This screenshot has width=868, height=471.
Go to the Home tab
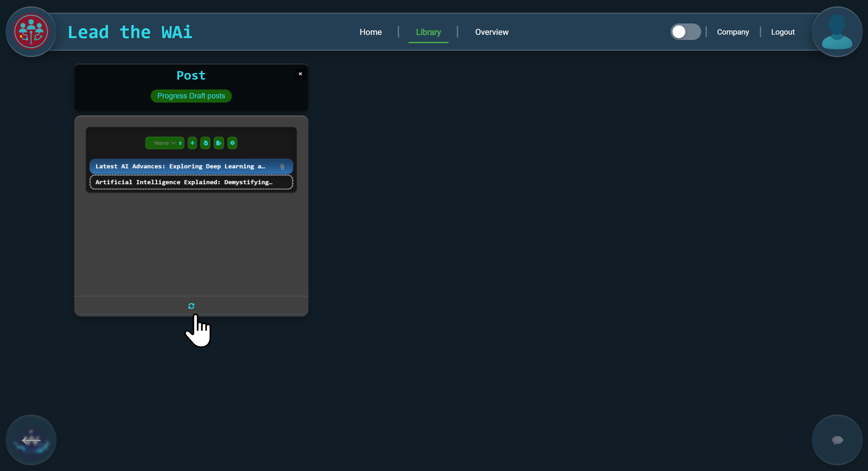click(x=370, y=32)
